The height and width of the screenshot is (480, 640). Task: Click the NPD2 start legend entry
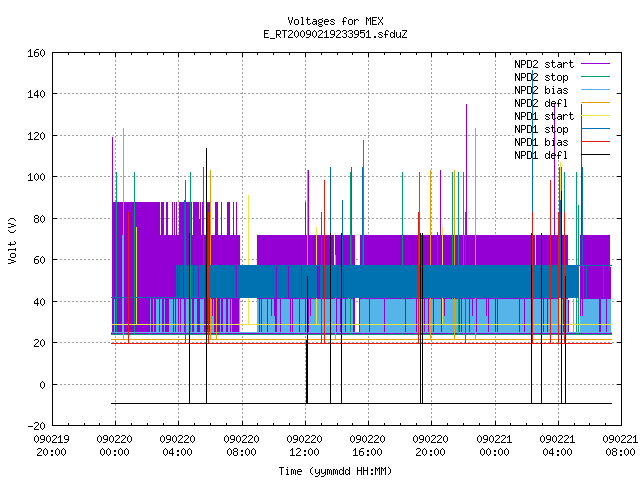[562, 64]
